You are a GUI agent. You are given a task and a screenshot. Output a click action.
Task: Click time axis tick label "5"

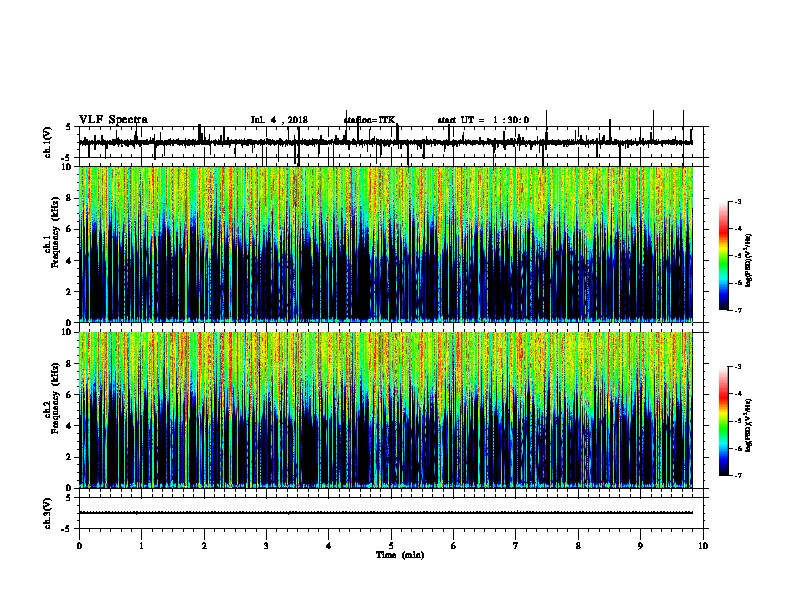[x=391, y=546]
